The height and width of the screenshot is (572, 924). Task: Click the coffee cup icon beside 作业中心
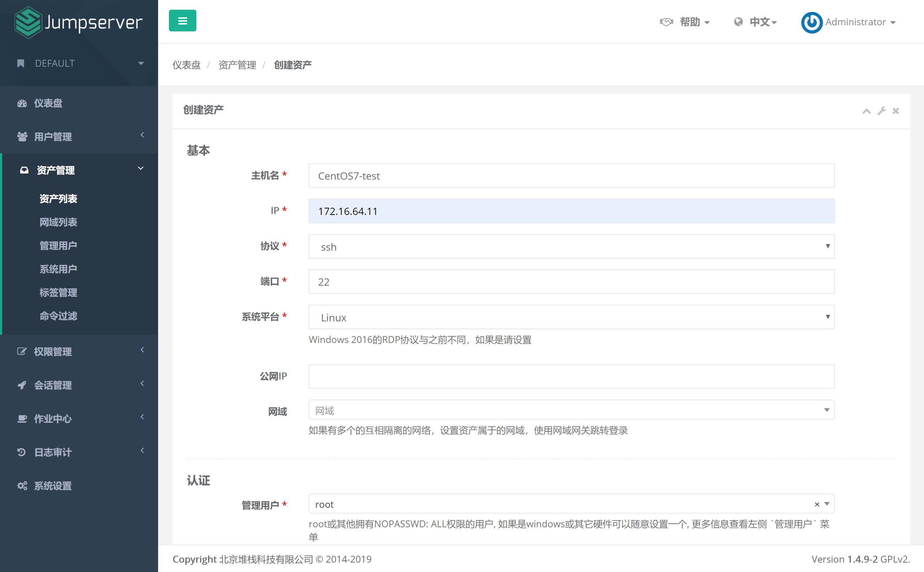22,418
